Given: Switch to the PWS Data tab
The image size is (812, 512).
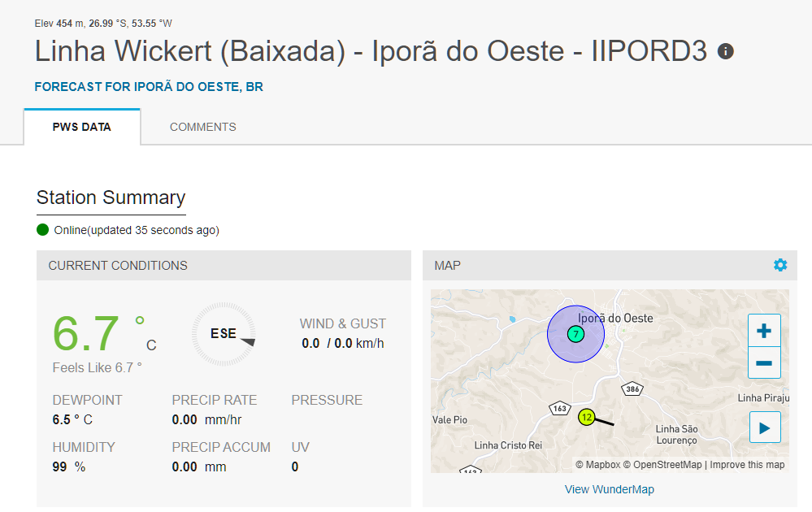Looking at the screenshot, I should pyautogui.click(x=82, y=127).
